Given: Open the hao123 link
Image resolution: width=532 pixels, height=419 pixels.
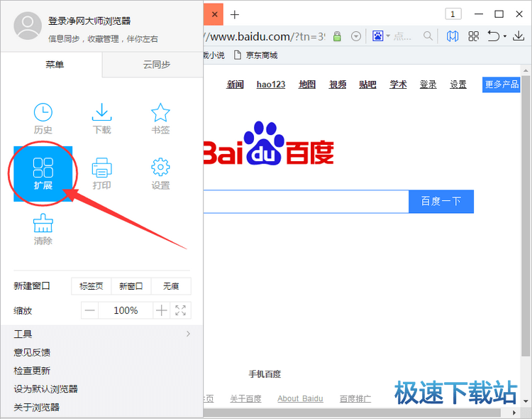Looking at the screenshot, I should point(271,85).
